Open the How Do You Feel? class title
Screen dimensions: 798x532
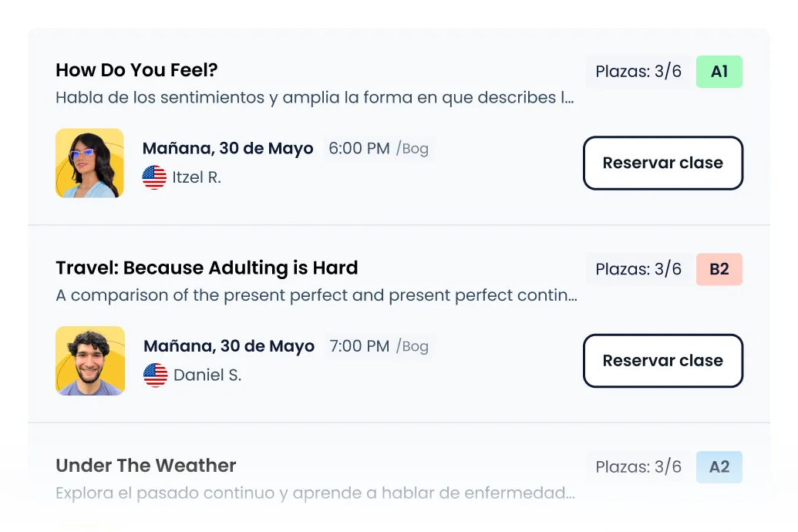[137, 70]
